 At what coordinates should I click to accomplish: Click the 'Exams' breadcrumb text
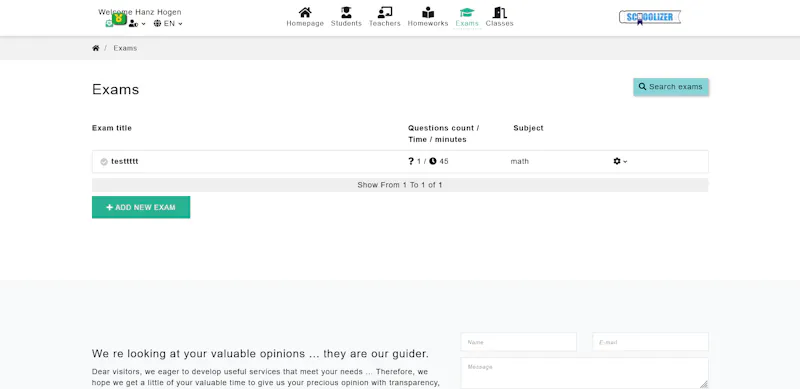click(125, 48)
